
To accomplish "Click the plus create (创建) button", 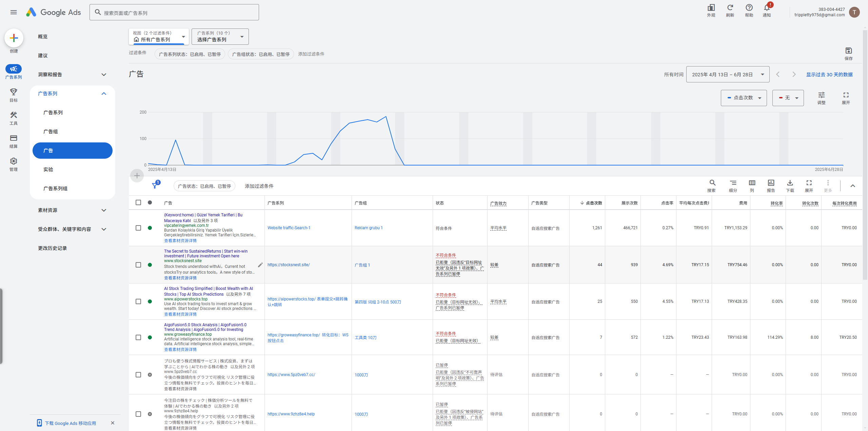I will 14,38.
